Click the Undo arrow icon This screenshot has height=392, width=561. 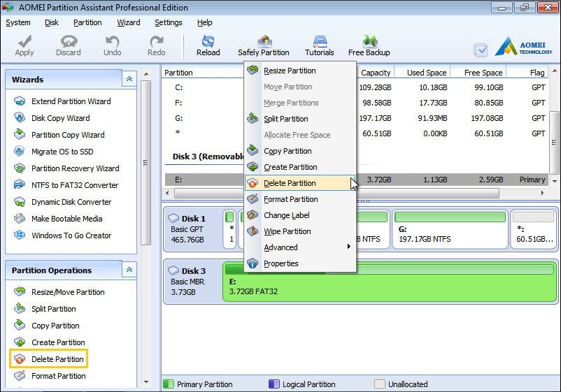click(x=113, y=45)
